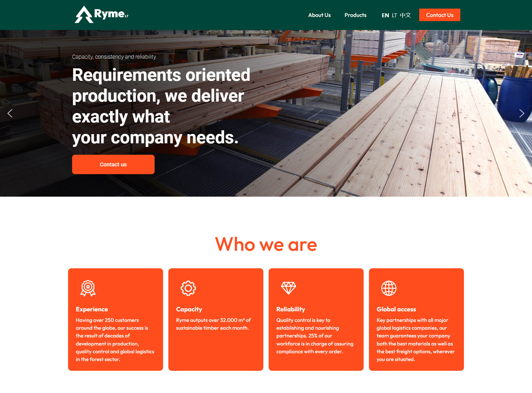Click the Reliability card heading
This screenshot has width=532, height=393.
coord(291,309)
